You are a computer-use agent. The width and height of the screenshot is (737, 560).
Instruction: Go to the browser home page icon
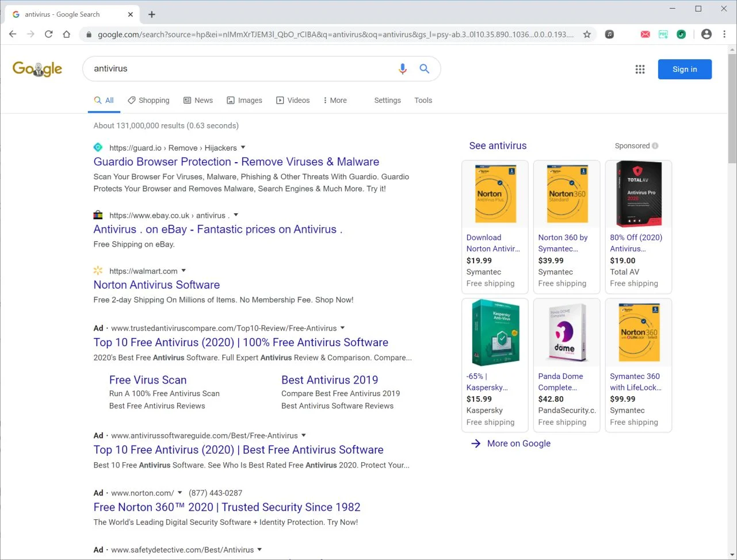click(67, 34)
